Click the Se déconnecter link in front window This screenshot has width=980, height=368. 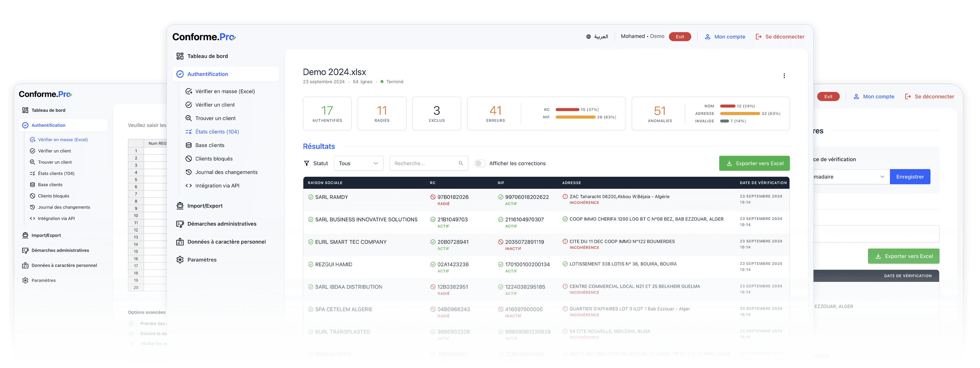click(784, 37)
